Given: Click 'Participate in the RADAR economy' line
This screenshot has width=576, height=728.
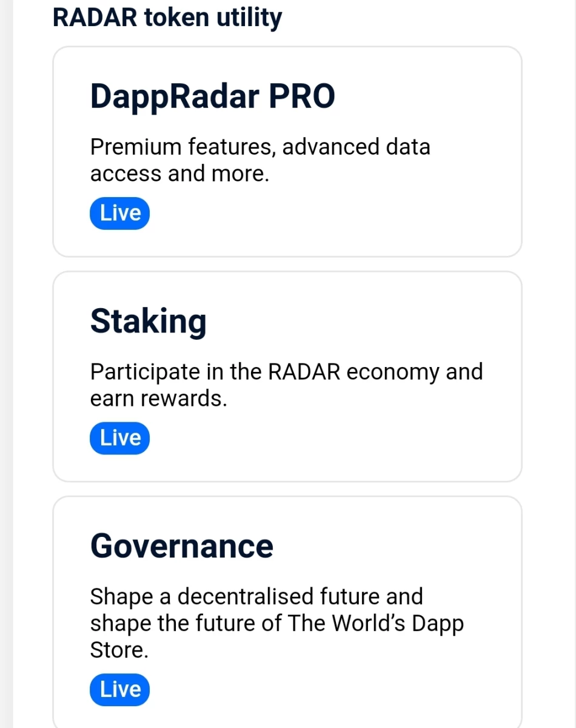Looking at the screenshot, I should tap(287, 372).
